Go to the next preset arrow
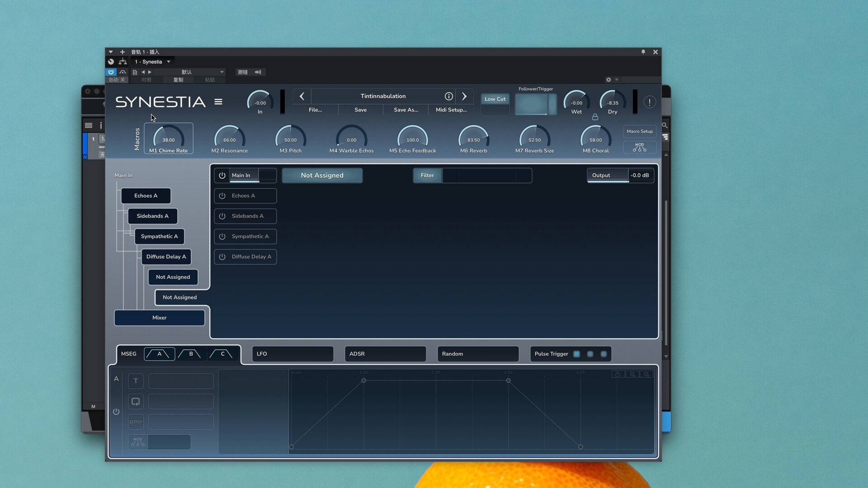Screen dimensions: 868x488 click(464, 96)
